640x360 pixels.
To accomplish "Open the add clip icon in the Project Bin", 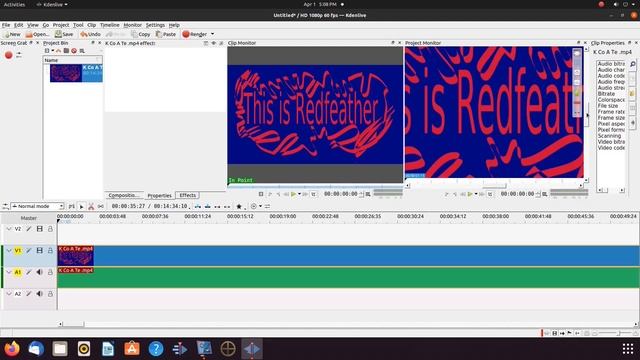I will (47, 51).
